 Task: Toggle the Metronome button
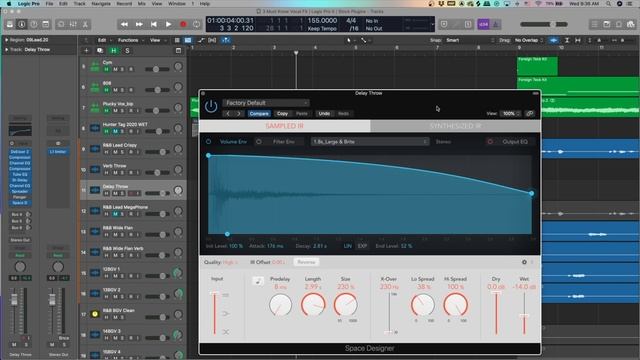496,24
